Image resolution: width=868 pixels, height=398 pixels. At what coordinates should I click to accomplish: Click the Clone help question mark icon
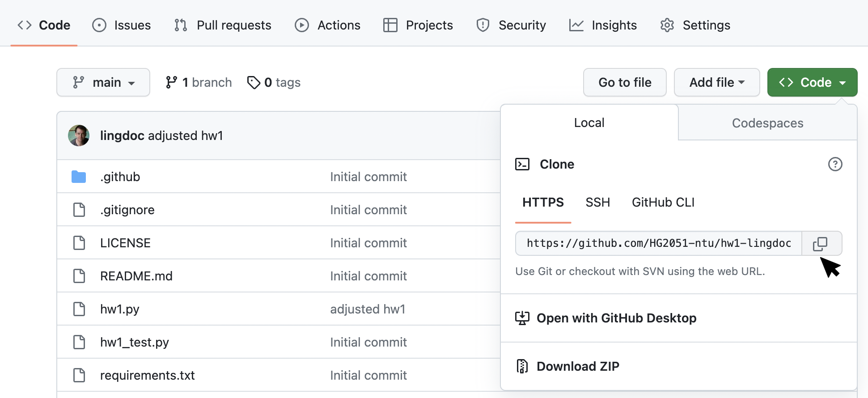point(835,164)
